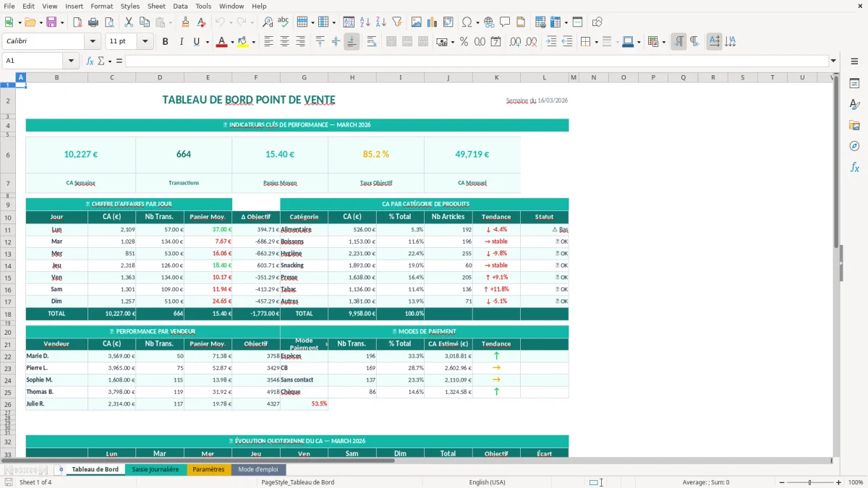Open the Special Character dropdown arrow
The width and height of the screenshot is (868, 488).
pos(477,22)
